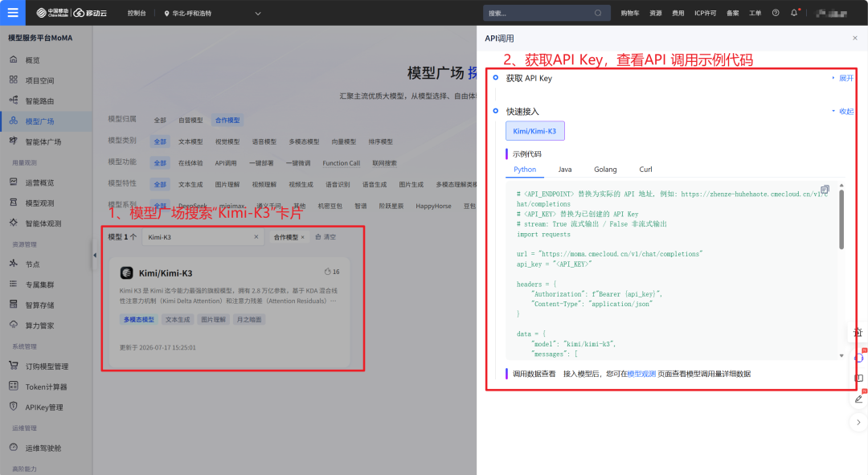Viewport: 868px width, 475px height.
Task: Select HappyHorse in 模型系列 filter
Action: coord(433,206)
